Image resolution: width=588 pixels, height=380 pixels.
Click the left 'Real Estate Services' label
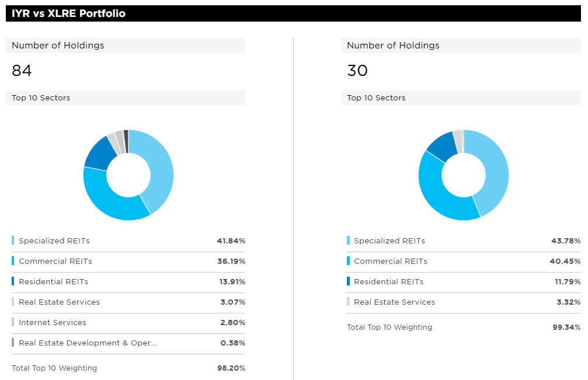point(59,302)
